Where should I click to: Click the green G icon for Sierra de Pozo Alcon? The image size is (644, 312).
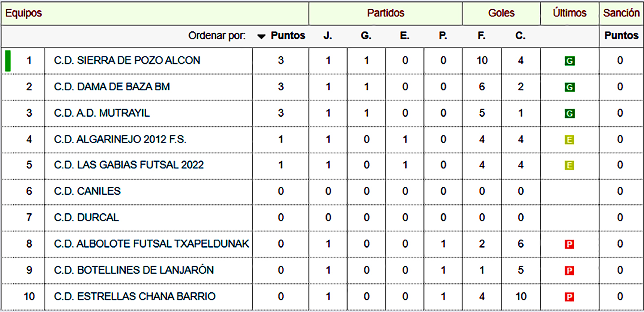569,61
